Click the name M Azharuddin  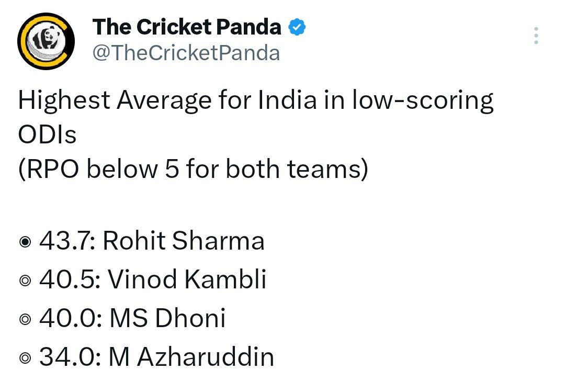[191, 357]
